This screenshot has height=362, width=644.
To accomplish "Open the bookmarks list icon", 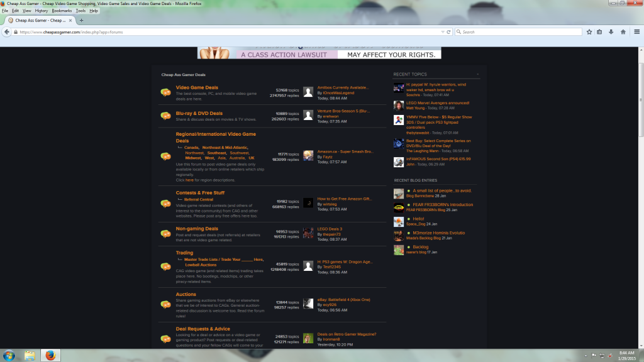I will [x=599, y=31].
